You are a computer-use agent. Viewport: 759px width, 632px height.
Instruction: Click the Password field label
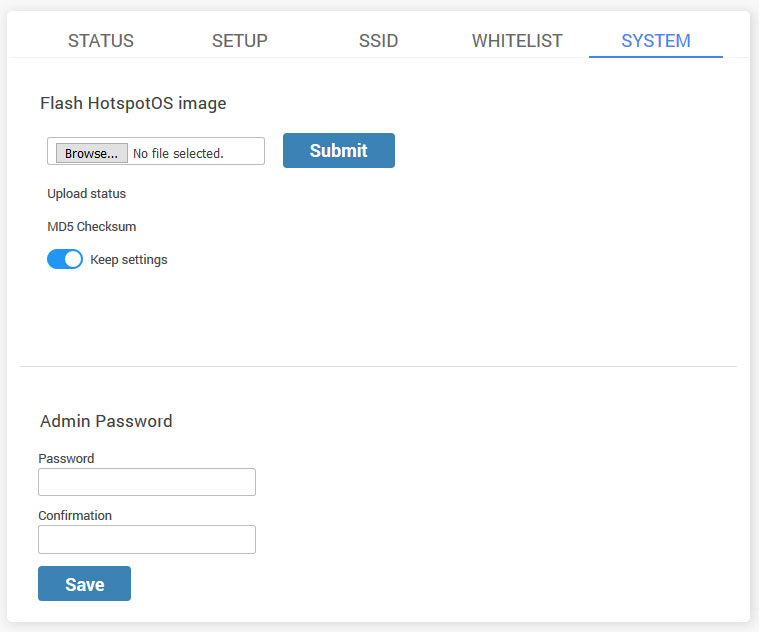coord(66,458)
